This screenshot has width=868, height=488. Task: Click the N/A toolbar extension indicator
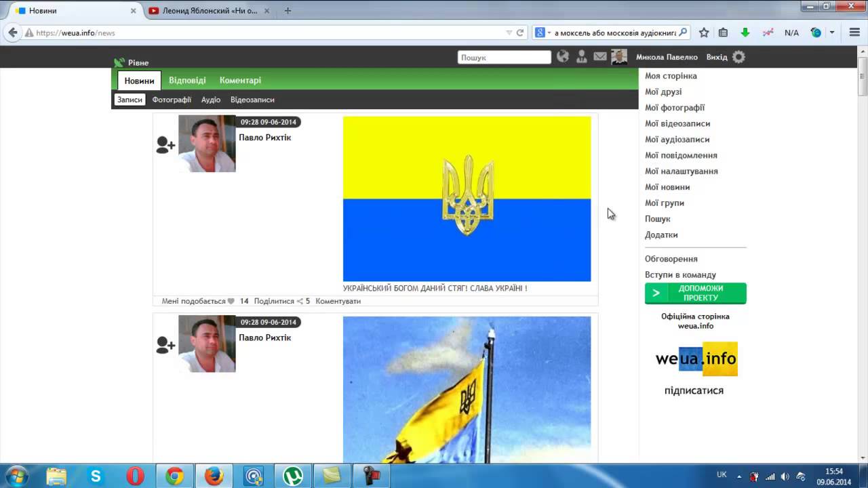[x=791, y=33]
